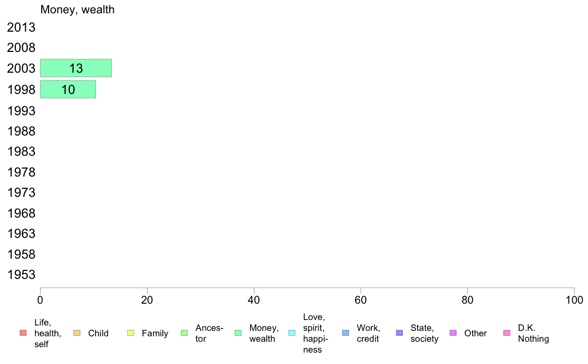Click the 2003 bar showing 13
Viewport: 588px width, 364px height.
coord(76,68)
